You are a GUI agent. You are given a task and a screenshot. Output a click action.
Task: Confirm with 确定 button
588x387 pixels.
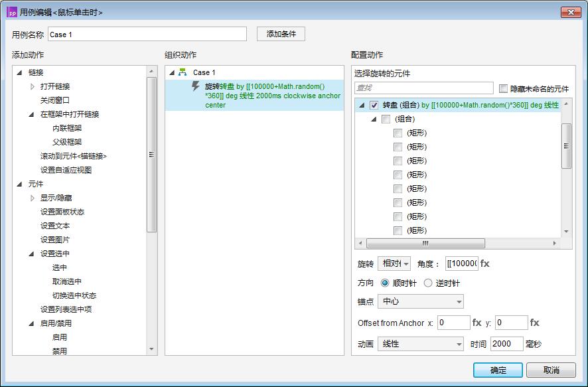[498, 370]
